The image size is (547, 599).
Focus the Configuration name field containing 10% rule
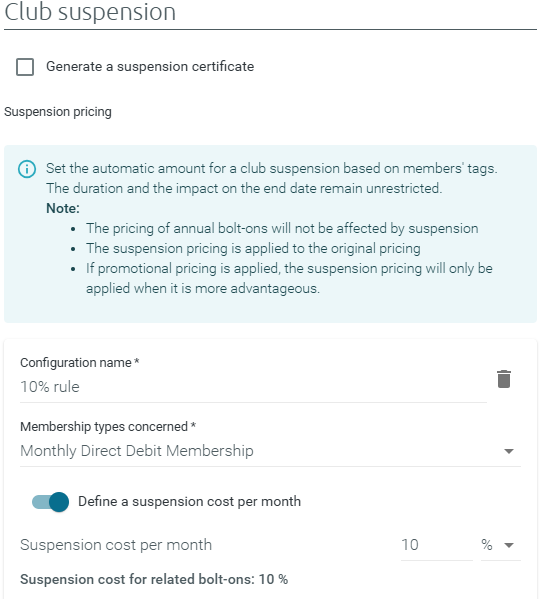pos(253,387)
